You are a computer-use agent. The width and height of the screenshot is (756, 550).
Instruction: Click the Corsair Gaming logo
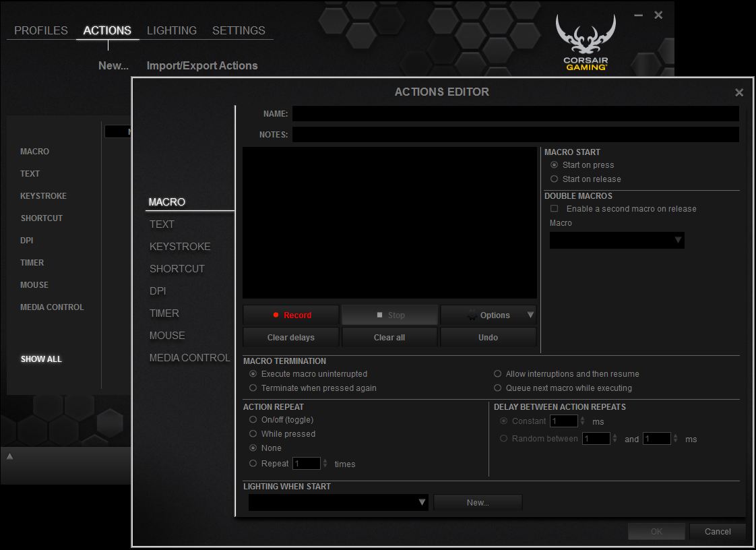(x=586, y=42)
